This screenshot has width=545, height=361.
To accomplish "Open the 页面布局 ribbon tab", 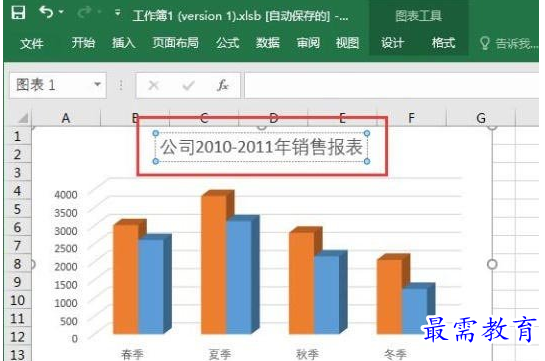I will click(176, 43).
